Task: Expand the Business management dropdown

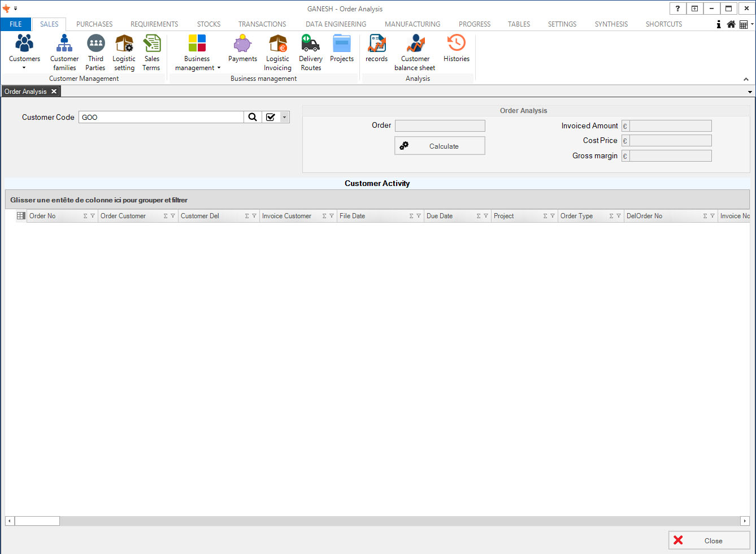Action: tap(219, 68)
